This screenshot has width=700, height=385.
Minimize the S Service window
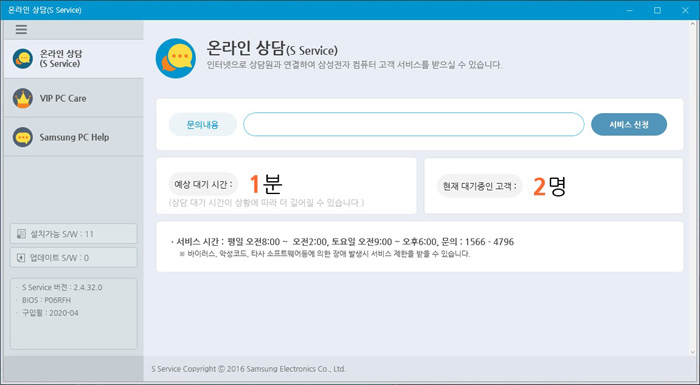point(629,10)
